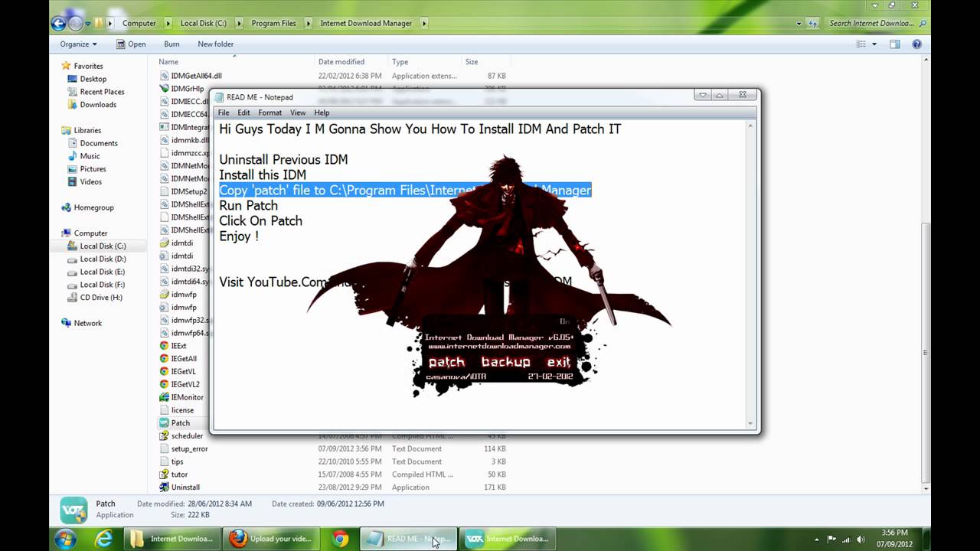
Task: Select Local Disk (D:) in navigation pane
Action: tap(103, 259)
